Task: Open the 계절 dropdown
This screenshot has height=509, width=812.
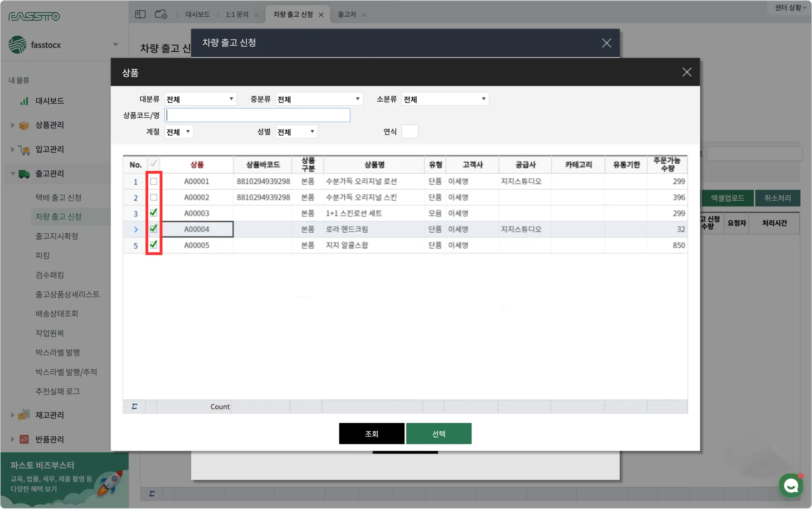Action: click(x=179, y=132)
